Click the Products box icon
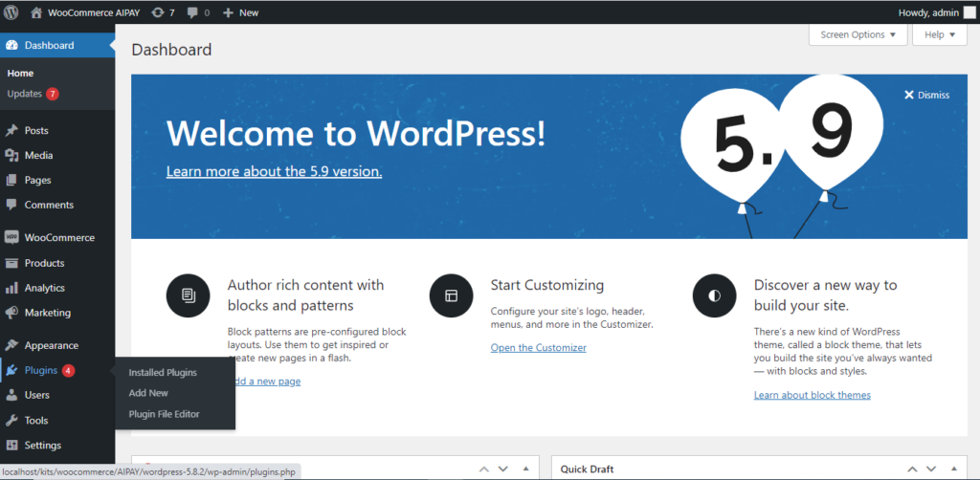 [11, 263]
